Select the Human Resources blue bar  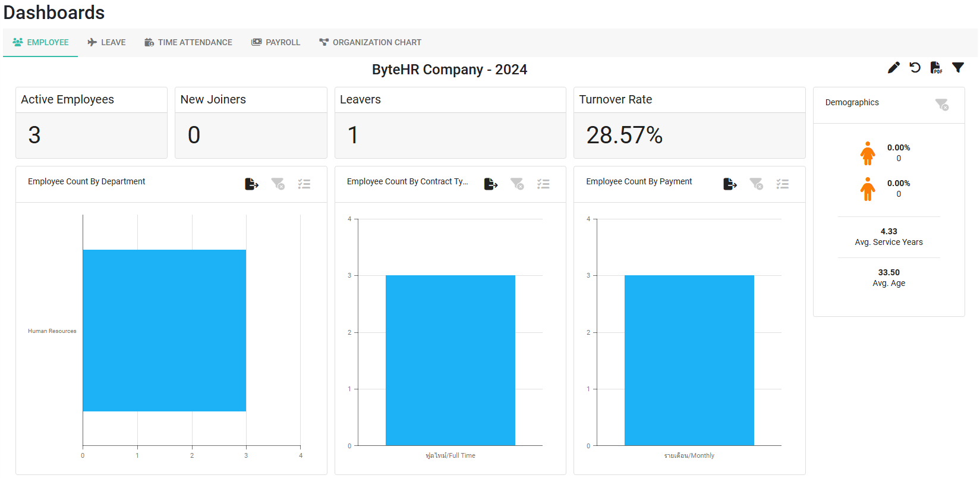(x=165, y=331)
